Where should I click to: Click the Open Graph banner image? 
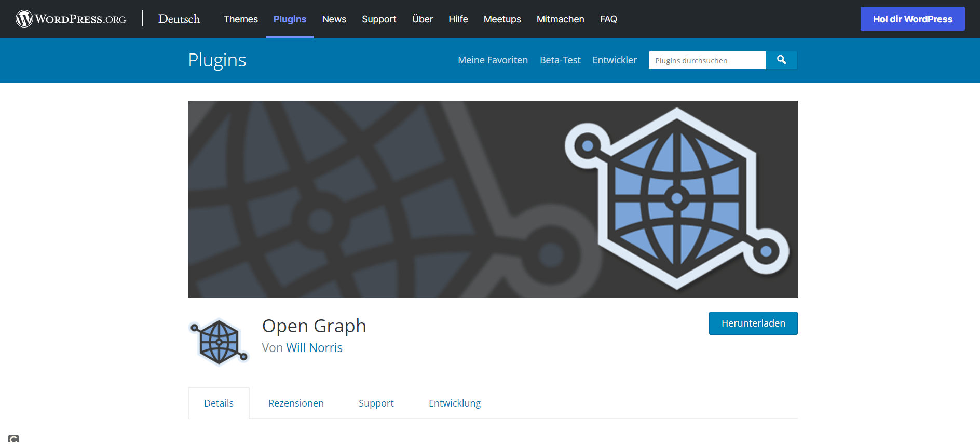[492, 199]
